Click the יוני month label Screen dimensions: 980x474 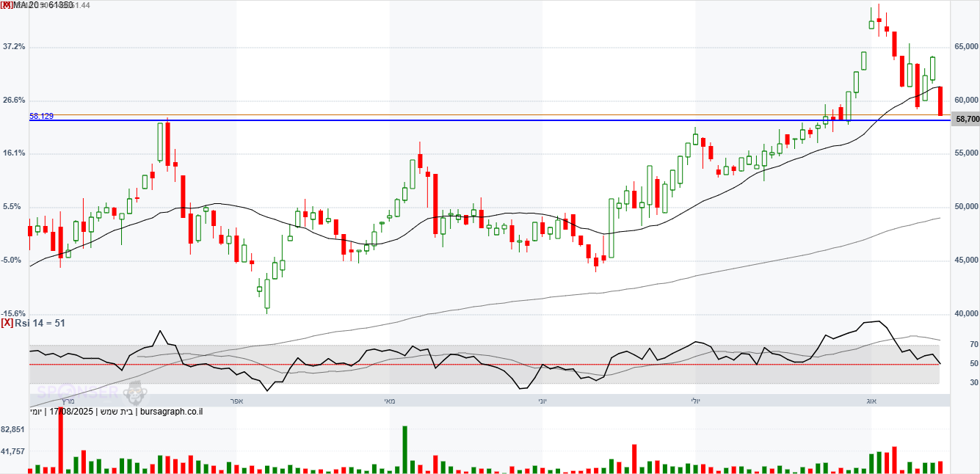pyautogui.click(x=542, y=401)
